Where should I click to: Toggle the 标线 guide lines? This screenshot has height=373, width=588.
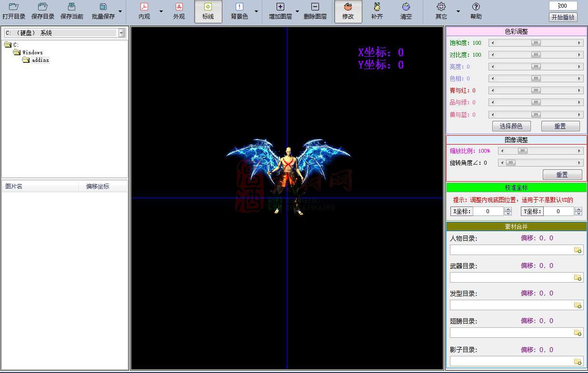[x=208, y=12]
